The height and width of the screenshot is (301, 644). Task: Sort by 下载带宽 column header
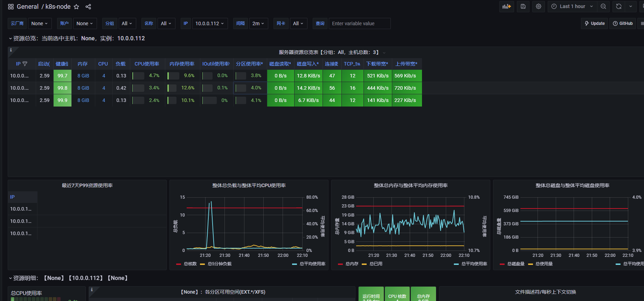pyautogui.click(x=378, y=64)
